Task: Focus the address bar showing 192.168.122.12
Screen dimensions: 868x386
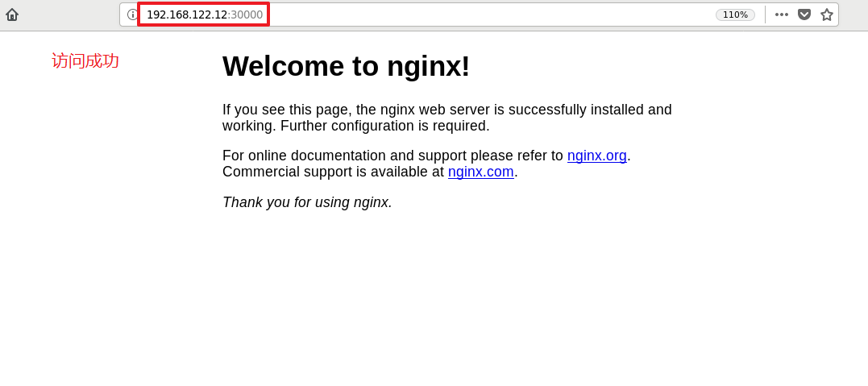Action: pyautogui.click(x=186, y=15)
